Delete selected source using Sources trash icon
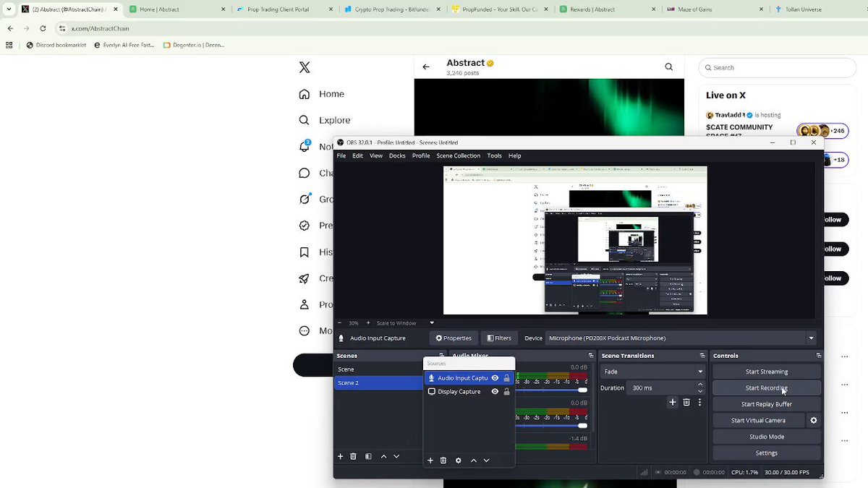The height and width of the screenshot is (488, 868). pyautogui.click(x=443, y=461)
